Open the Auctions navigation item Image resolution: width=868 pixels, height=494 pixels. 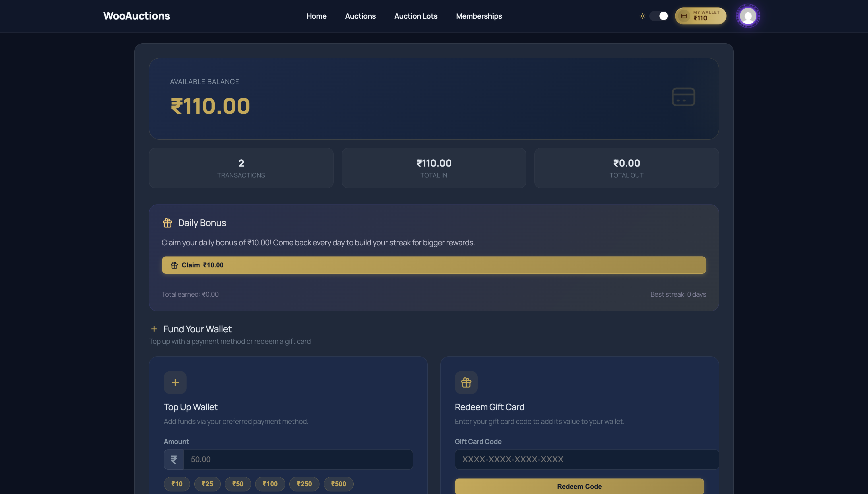click(361, 16)
